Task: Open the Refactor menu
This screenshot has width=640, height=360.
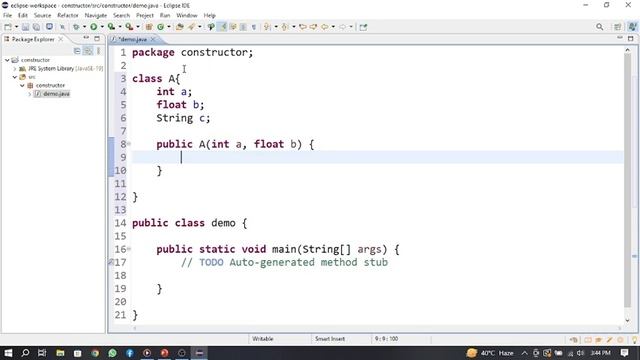Action: tap(68, 16)
